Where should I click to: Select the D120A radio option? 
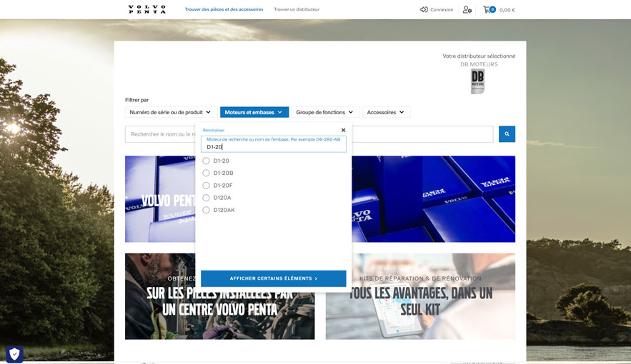[207, 198]
